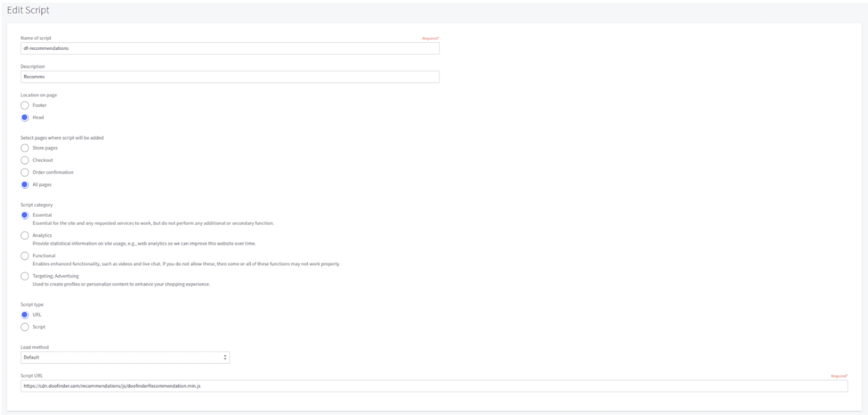Click the 'Script category' section label
868x415 pixels.
click(36, 205)
